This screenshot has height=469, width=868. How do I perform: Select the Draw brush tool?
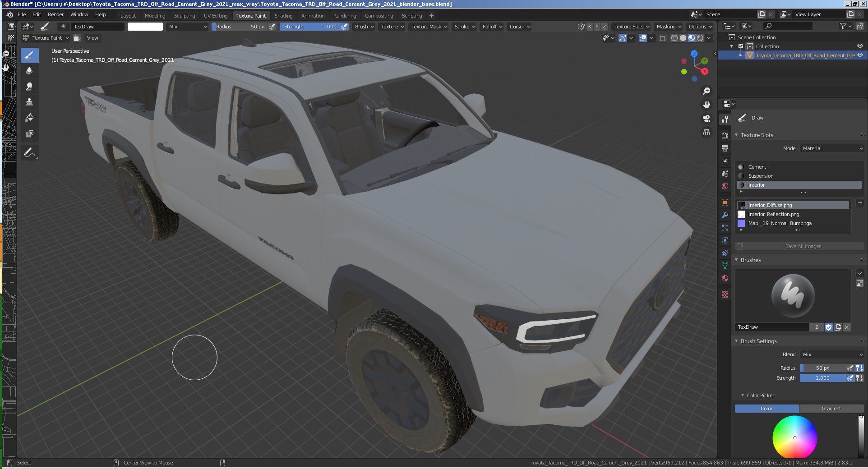click(x=29, y=55)
